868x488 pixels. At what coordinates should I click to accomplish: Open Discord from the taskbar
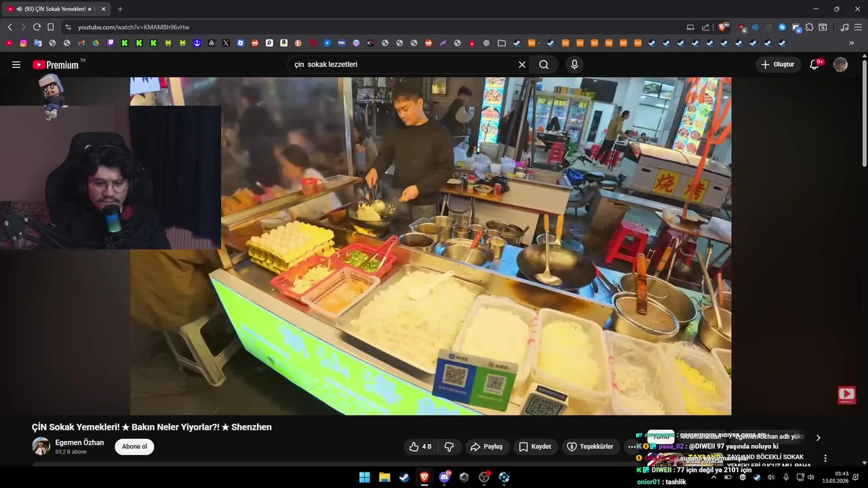tap(444, 477)
